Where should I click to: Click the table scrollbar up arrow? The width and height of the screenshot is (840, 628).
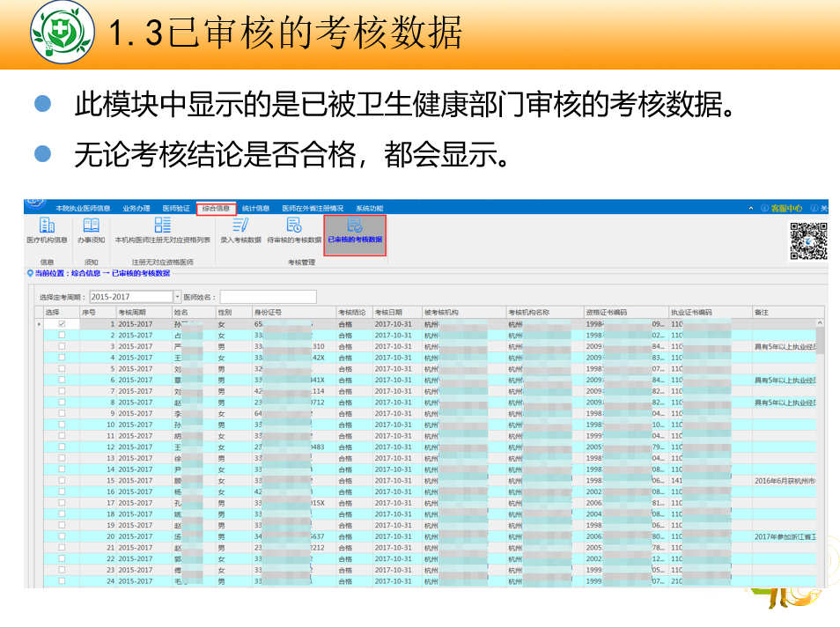tap(821, 323)
